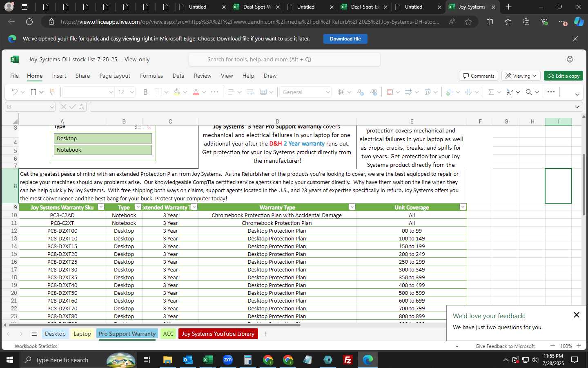Open the Excel settings gear icon

(x=570, y=59)
